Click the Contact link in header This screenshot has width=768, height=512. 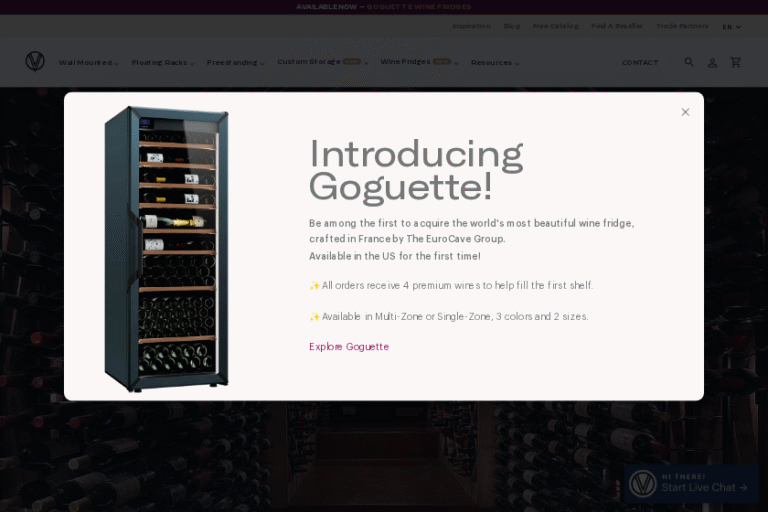coord(640,62)
